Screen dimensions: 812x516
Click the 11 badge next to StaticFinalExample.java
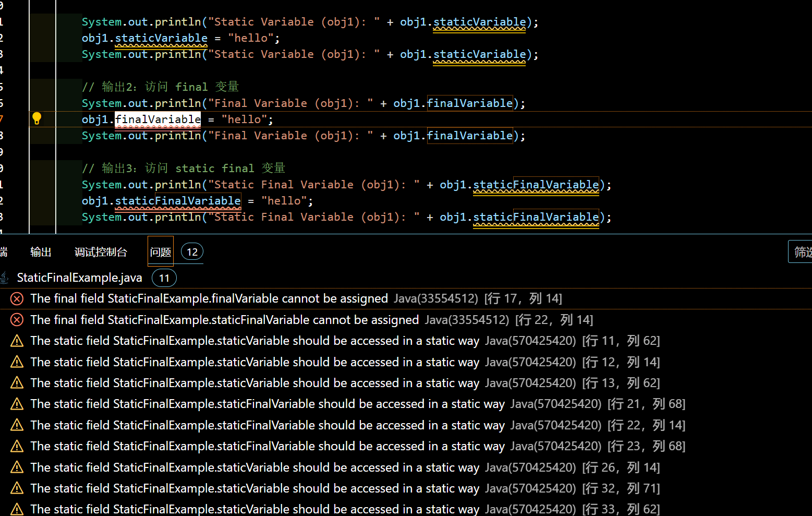tap(164, 278)
